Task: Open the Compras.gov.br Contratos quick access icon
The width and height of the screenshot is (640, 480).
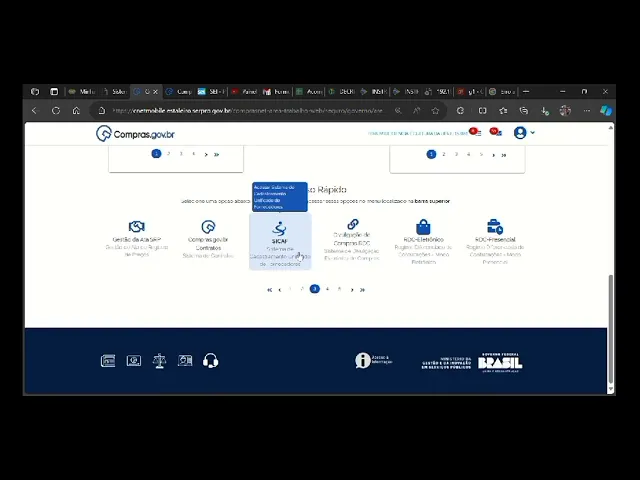Action: (x=208, y=227)
